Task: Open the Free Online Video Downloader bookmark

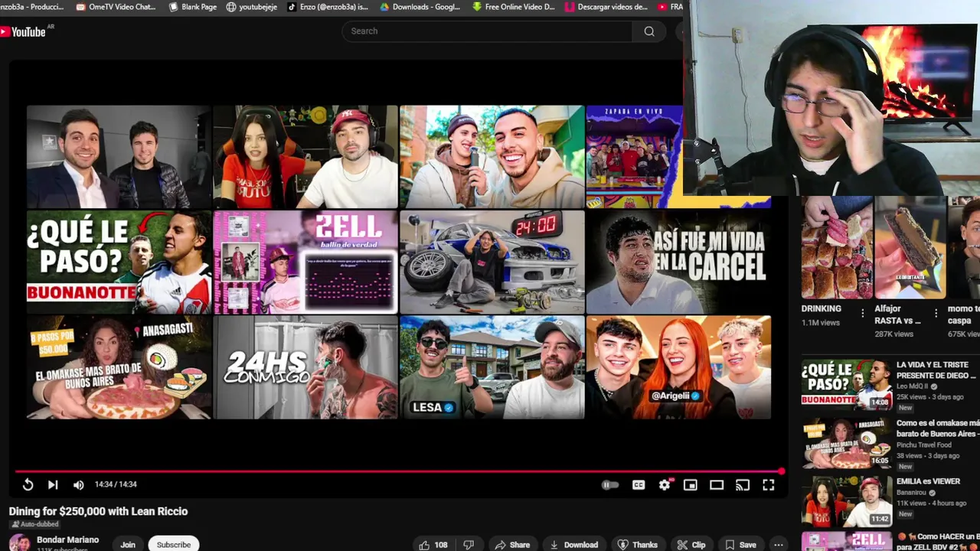Action: point(514,7)
